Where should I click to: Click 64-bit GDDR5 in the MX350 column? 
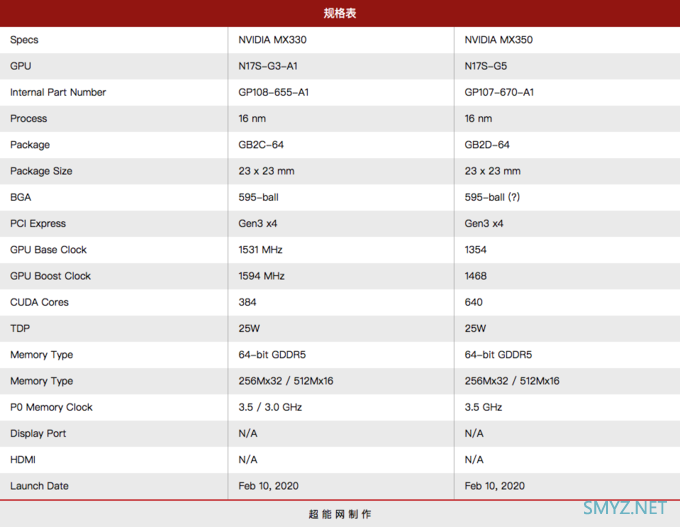point(498,355)
